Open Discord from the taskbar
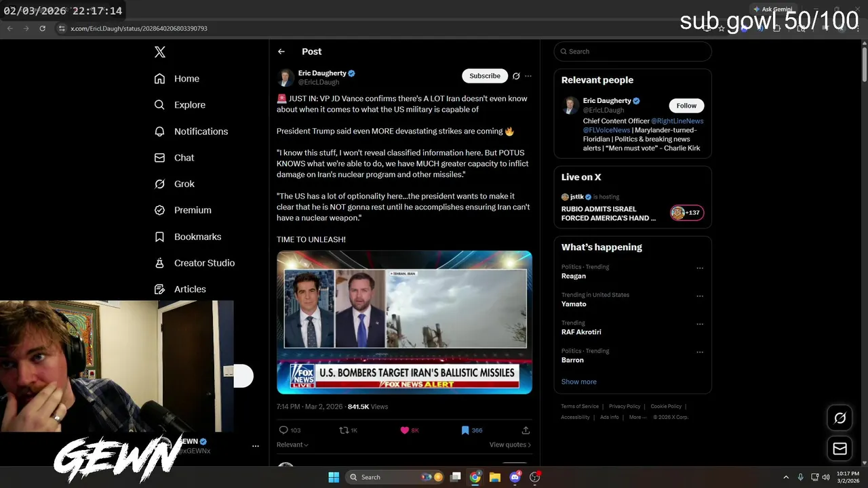868x488 pixels. coord(515,477)
